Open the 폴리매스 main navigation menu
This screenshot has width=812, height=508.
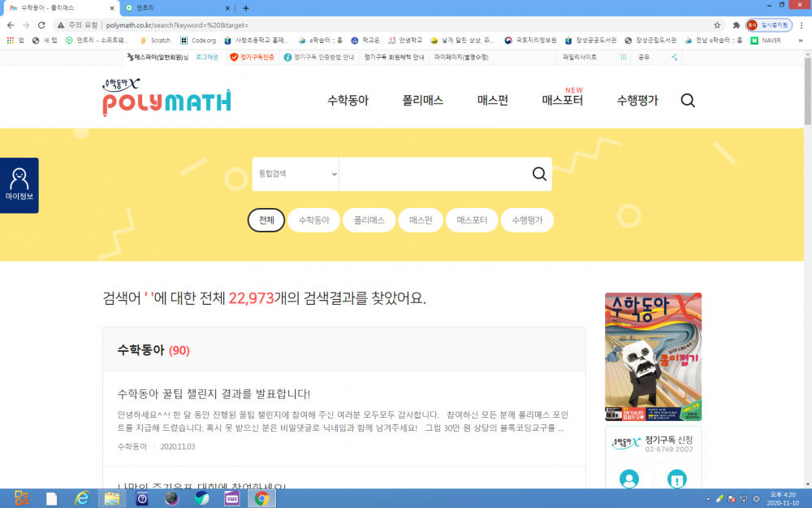[422, 100]
